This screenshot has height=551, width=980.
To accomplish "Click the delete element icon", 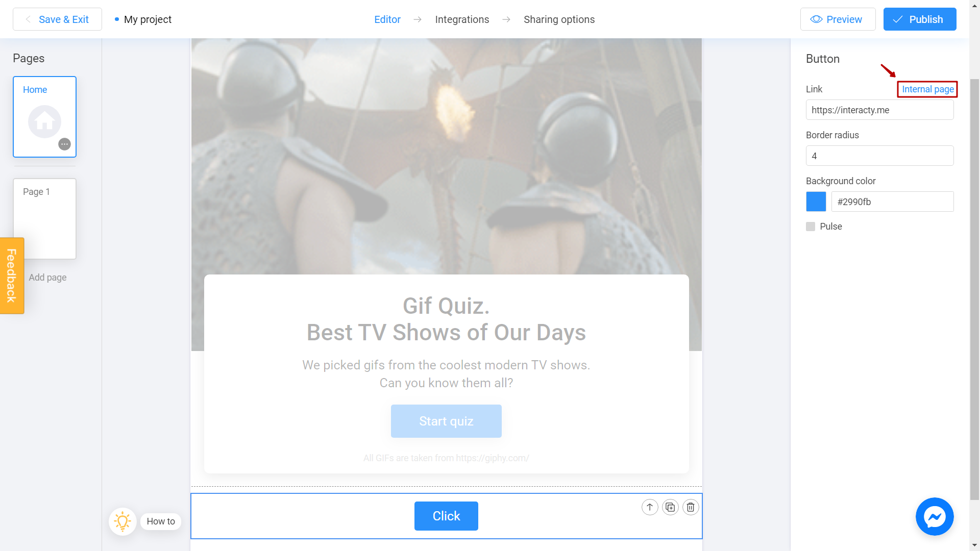I will (x=691, y=507).
